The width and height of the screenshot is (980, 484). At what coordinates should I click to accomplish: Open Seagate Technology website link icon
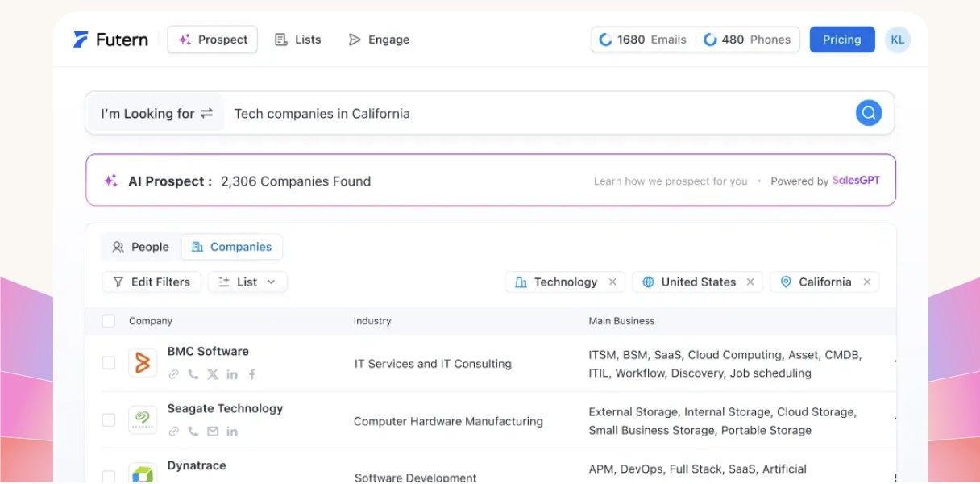[173, 432]
